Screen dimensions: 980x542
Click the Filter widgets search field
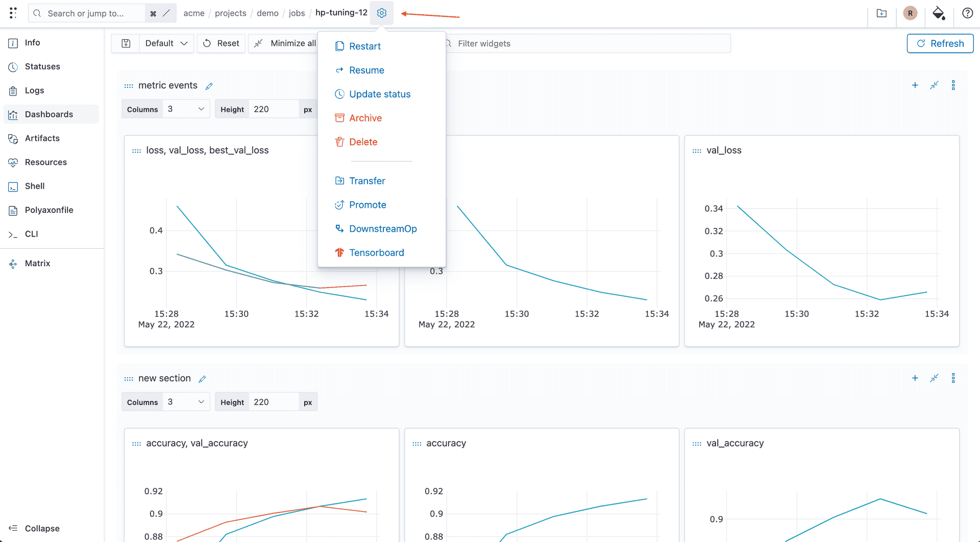pos(587,43)
